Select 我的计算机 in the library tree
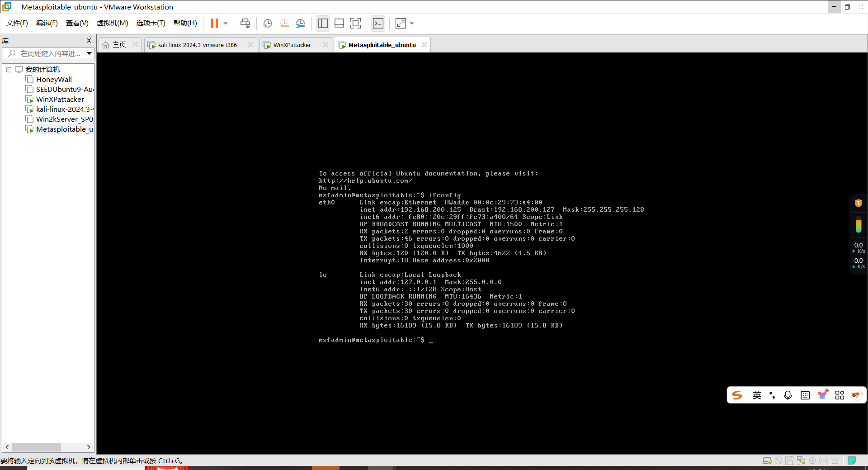The height and width of the screenshot is (470, 868). (x=42, y=70)
